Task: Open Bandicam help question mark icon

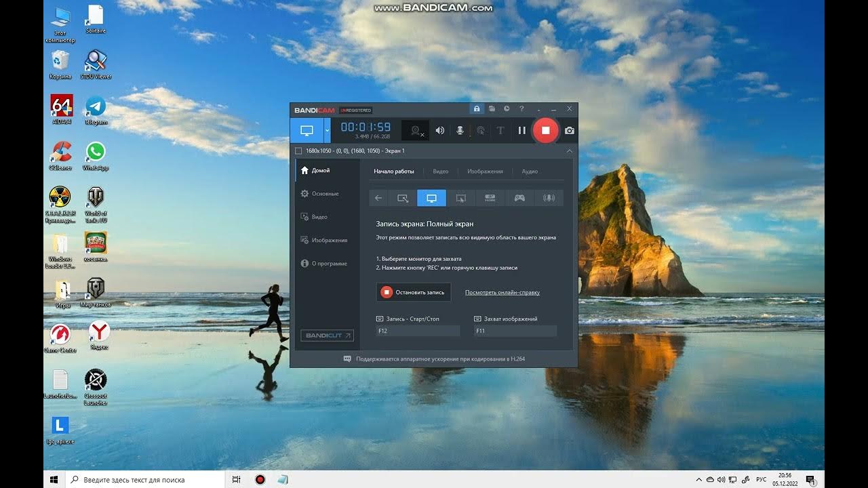Action: click(521, 109)
